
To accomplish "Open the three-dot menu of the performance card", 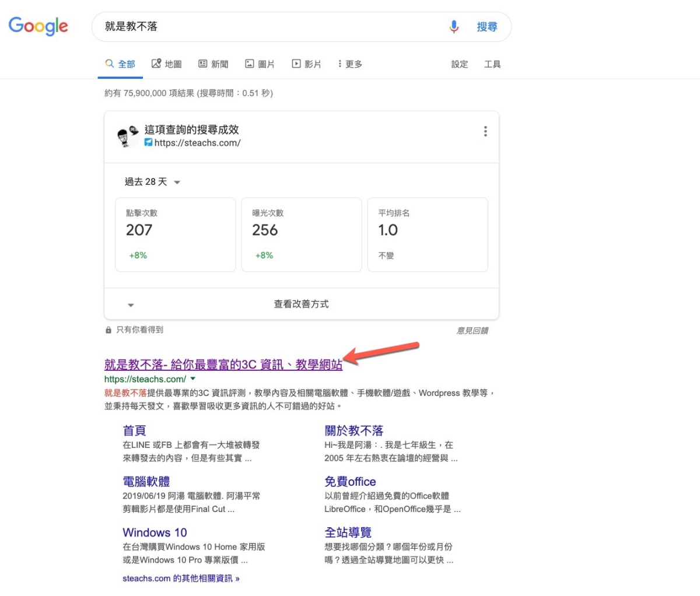I will pos(485,131).
